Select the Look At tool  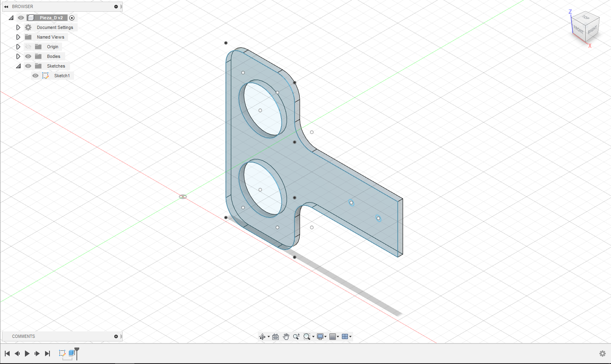[276, 337]
